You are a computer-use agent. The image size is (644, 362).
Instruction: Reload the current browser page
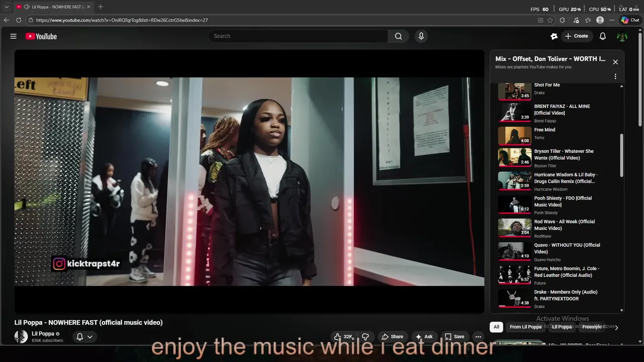point(19,20)
